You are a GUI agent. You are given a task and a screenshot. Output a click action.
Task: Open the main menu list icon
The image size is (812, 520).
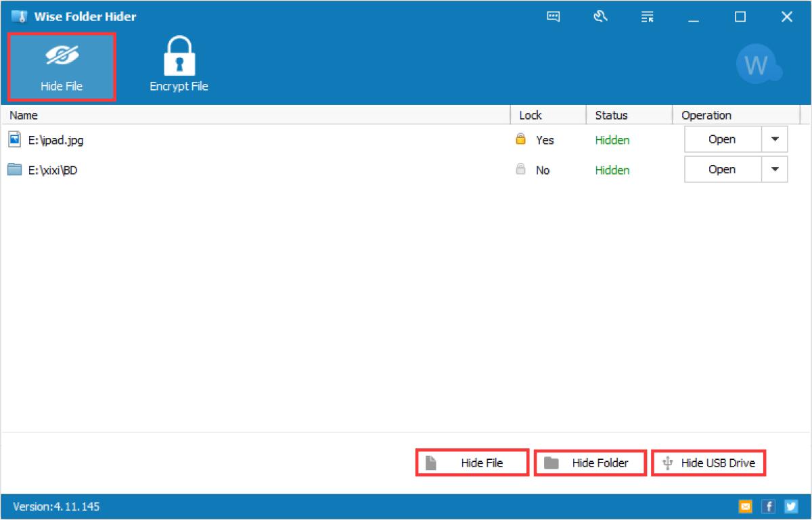[647, 16]
